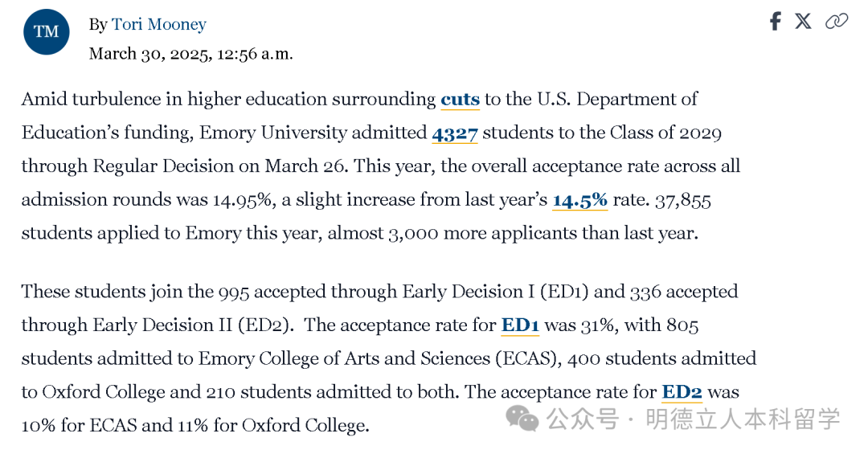Viewport: 868px width, 454px height.
Task: Click the "37,855" applicant count
Action: click(683, 200)
